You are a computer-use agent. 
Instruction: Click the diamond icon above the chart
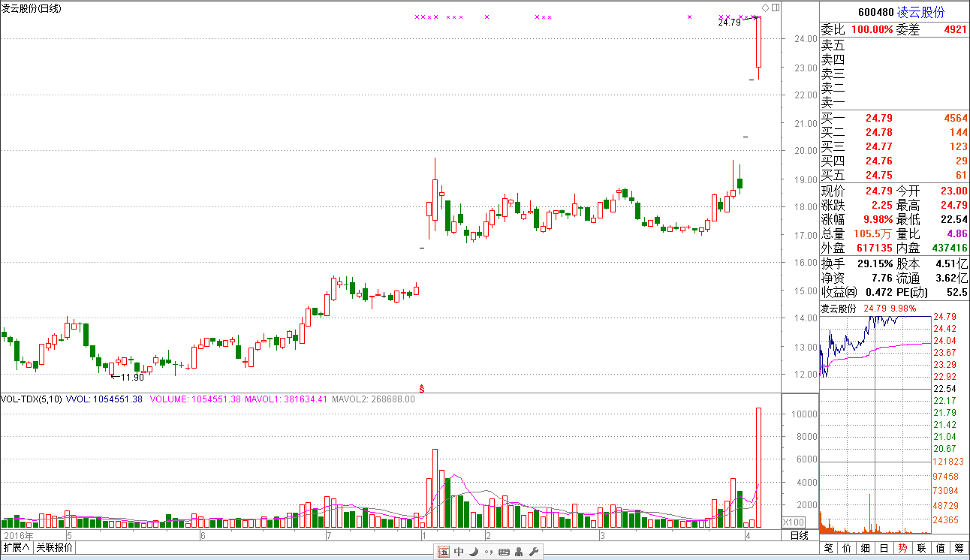tap(765, 8)
